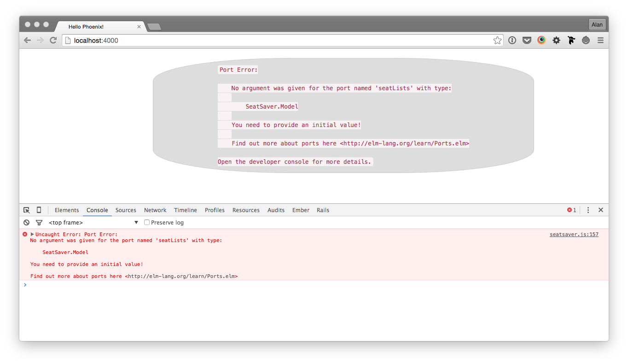Click the localhost:4000 address bar
This screenshot has width=628, height=364.
[x=276, y=40]
